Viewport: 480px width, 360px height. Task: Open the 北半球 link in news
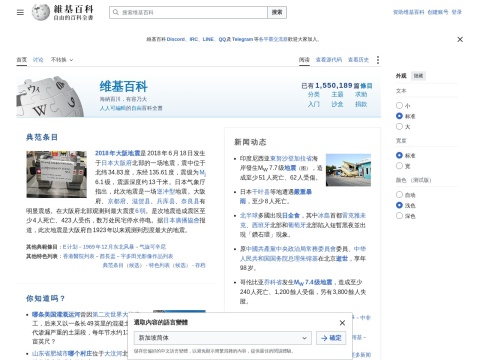249,215
